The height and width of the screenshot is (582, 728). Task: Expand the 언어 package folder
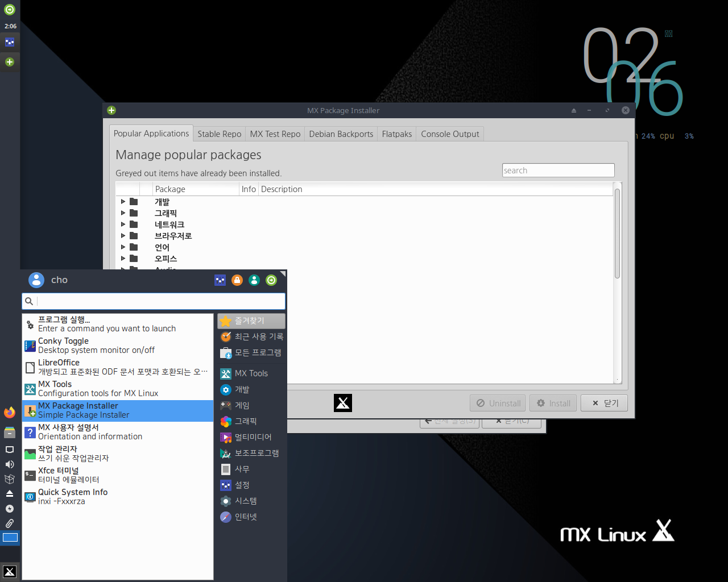point(123,247)
